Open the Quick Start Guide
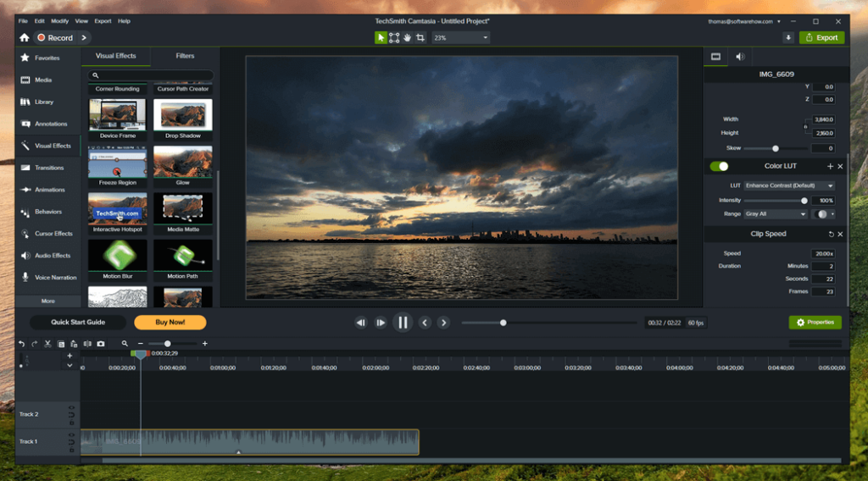Screen dimensions: 868x481 (78, 323)
